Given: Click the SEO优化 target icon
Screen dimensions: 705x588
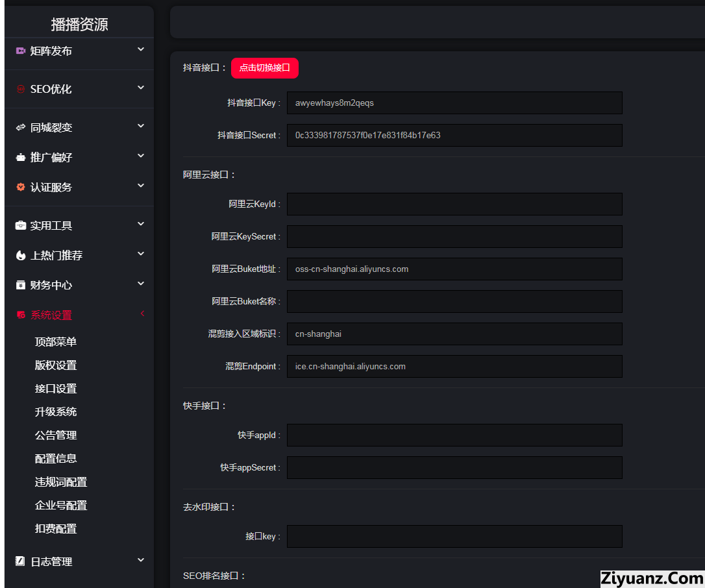Looking at the screenshot, I should [x=20, y=90].
